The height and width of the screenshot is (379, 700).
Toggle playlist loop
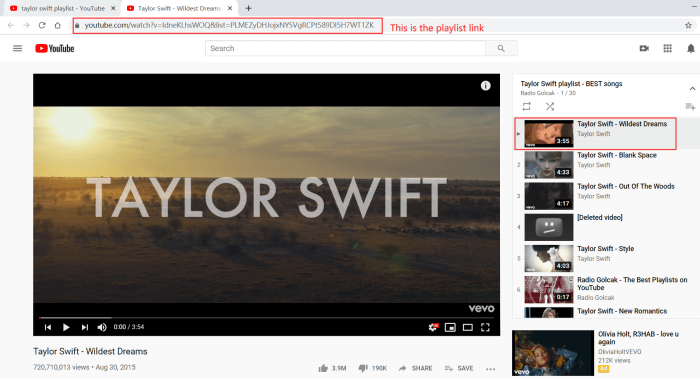click(x=527, y=106)
